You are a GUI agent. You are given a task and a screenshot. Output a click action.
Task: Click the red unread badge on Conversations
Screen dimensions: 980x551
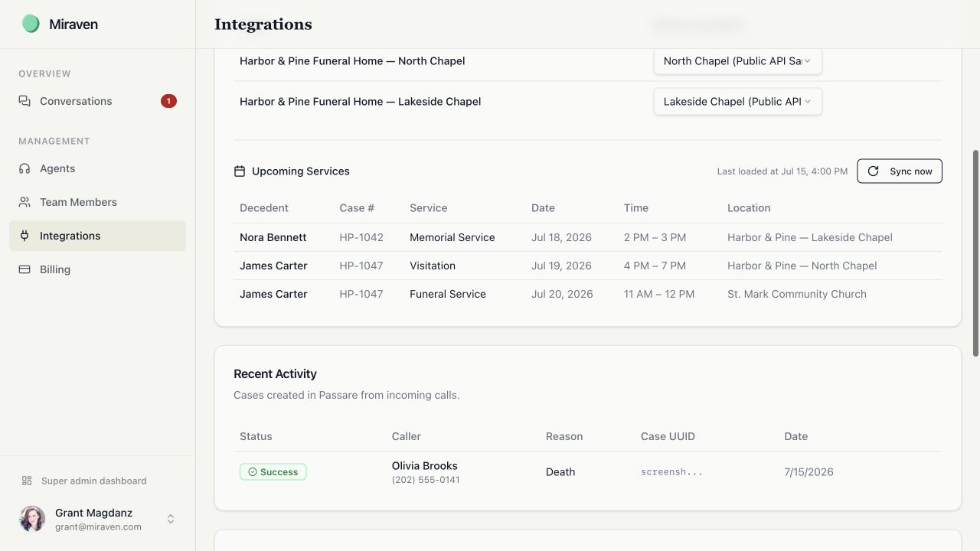tap(168, 101)
